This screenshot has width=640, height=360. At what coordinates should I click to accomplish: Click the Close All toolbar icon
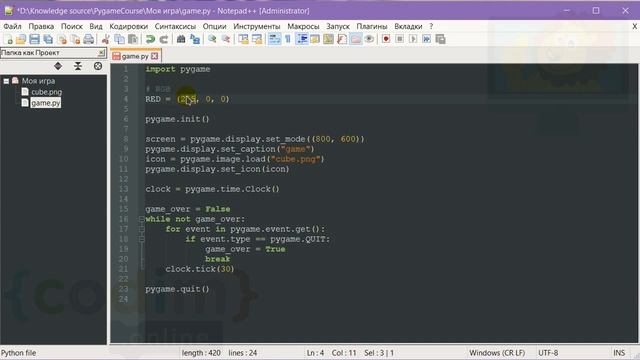click(76, 39)
